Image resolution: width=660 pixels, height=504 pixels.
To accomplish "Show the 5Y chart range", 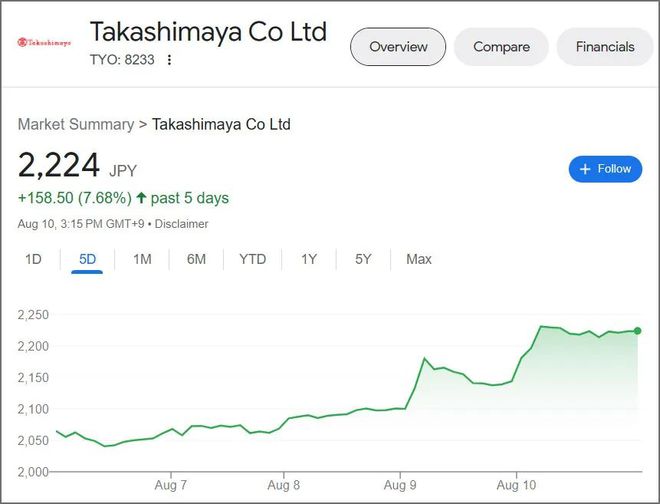I will point(363,259).
